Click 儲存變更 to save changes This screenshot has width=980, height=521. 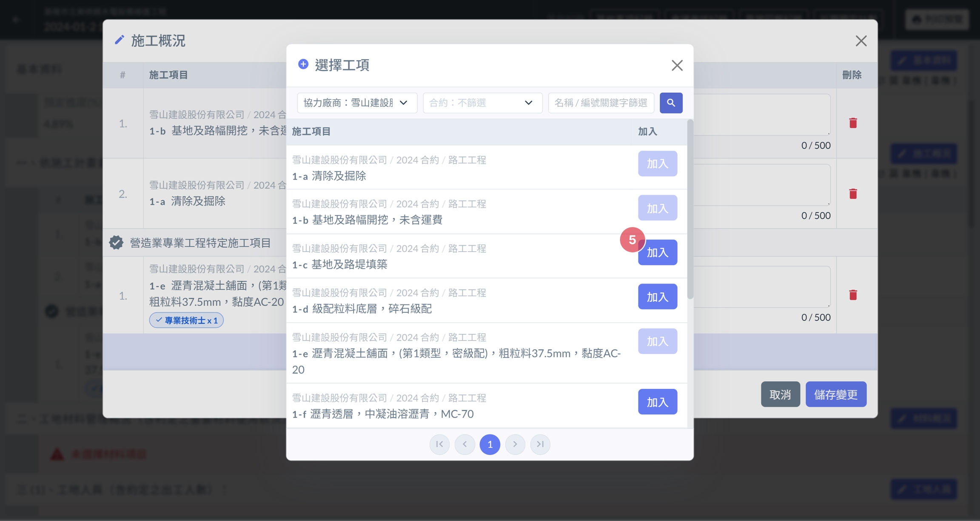(835, 394)
